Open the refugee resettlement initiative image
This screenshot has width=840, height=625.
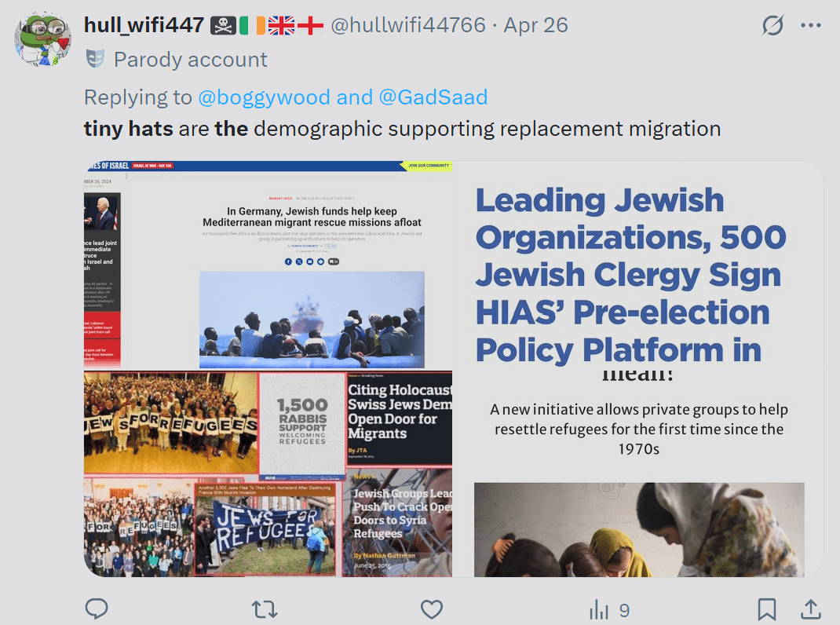coord(638,473)
